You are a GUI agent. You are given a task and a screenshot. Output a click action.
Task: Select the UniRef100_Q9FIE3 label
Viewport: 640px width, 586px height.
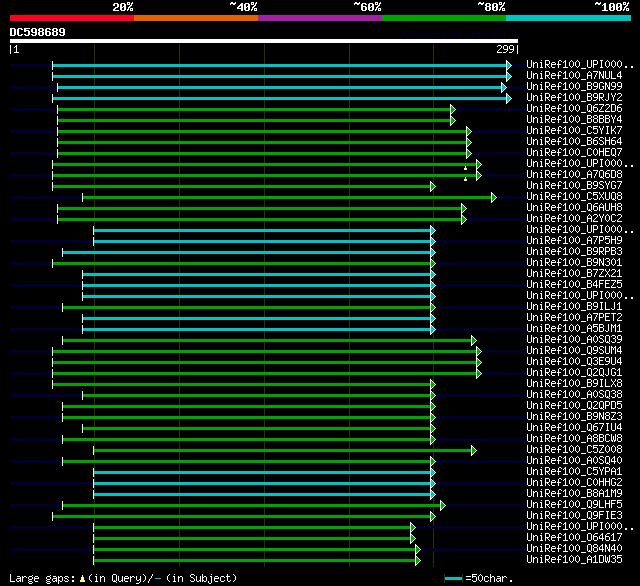(574, 516)
